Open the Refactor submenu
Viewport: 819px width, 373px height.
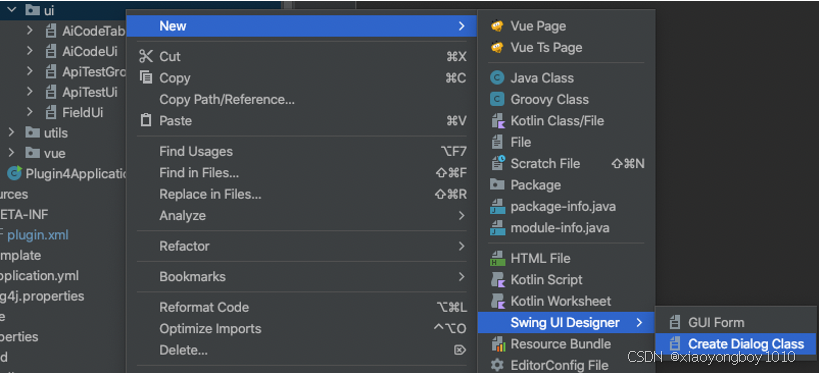(x=301, y=246)
